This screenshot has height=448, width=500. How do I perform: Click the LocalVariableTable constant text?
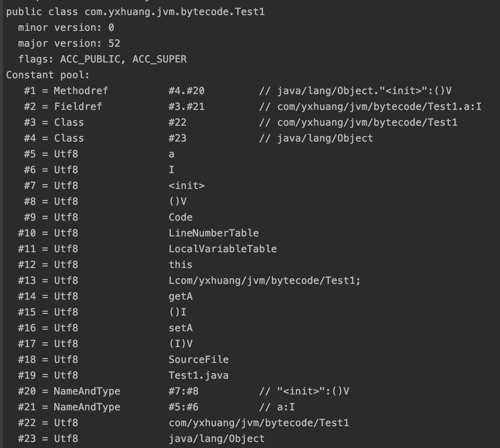click(223, 249)
